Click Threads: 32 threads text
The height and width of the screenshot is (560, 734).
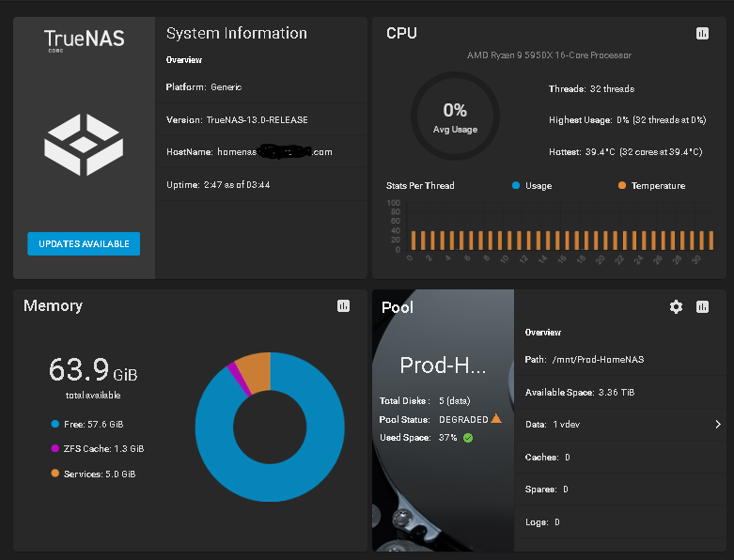(x=591, y=89)
